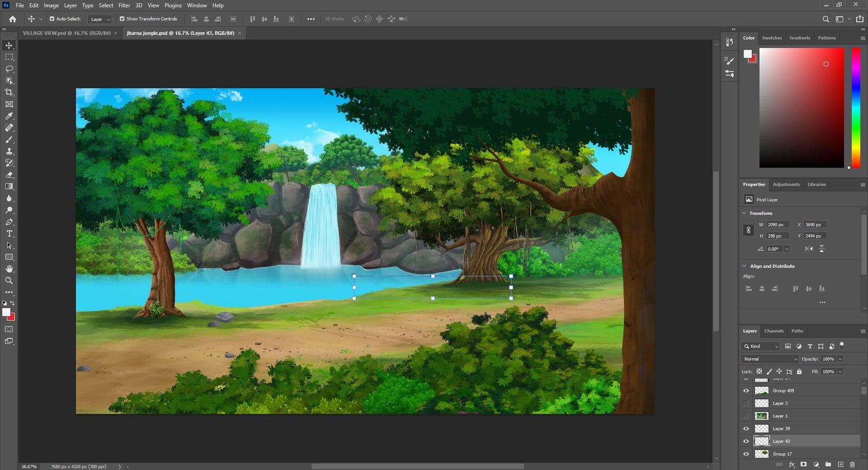Hide the Group 409 layer
The width and height of the screenshot is (868, 470).
click(x=746, y=391)
